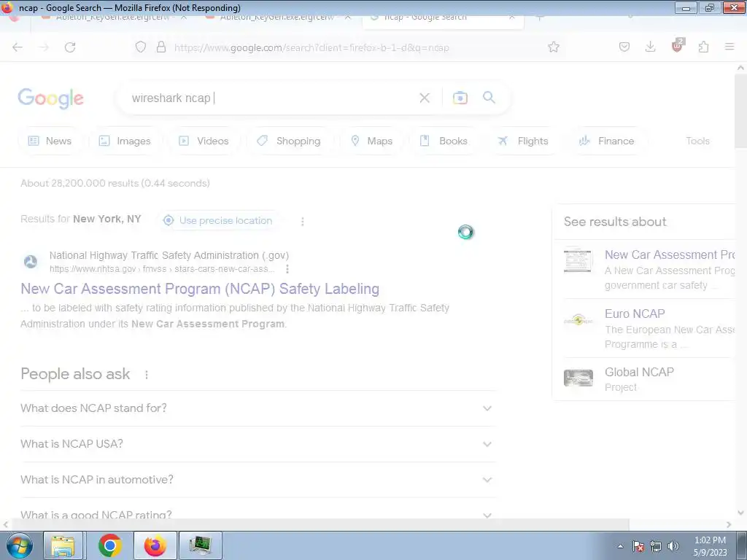Filter results by Shopping
This screenshot has width=747, height=560.
pyautogui.click(x=289, y=141)
